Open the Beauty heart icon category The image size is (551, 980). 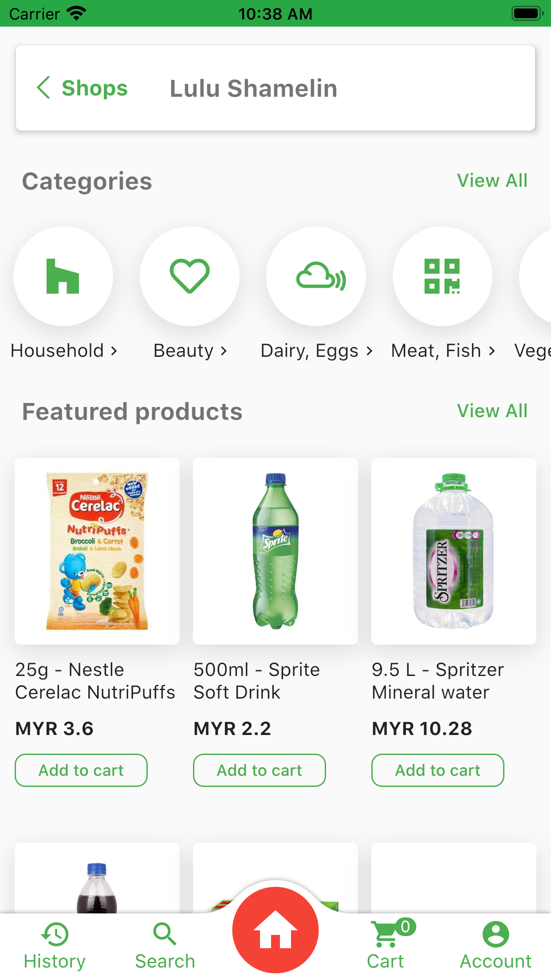click(x=189, y=276)
